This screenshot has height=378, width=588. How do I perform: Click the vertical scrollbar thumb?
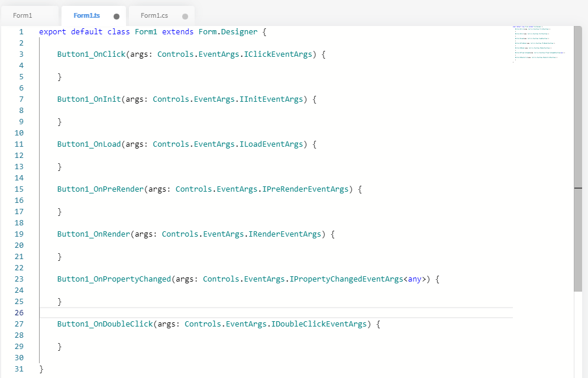pos(578,159)
